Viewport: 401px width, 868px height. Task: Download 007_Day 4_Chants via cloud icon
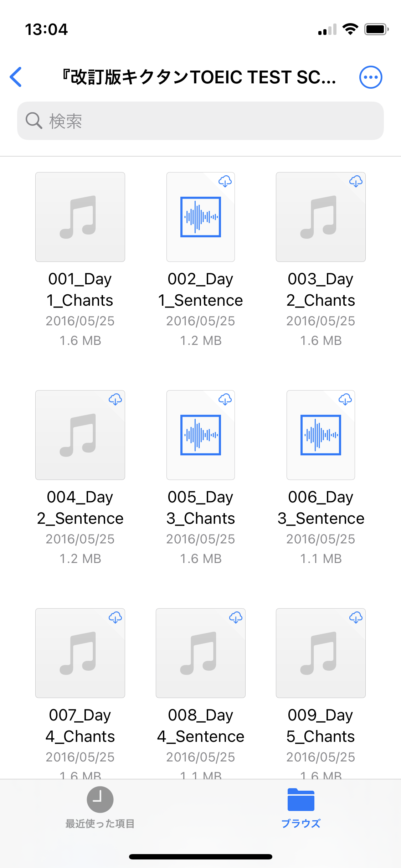tap(115, 618)
